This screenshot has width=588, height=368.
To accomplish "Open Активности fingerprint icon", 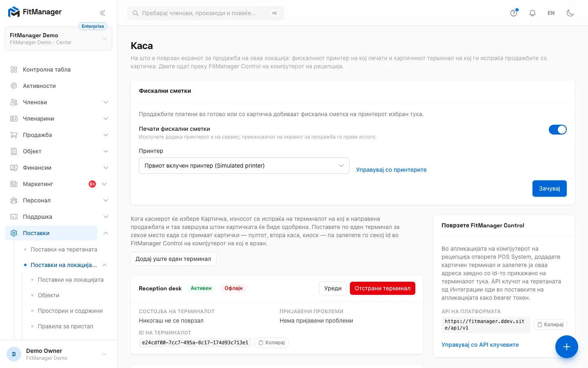I will (14, 86).
